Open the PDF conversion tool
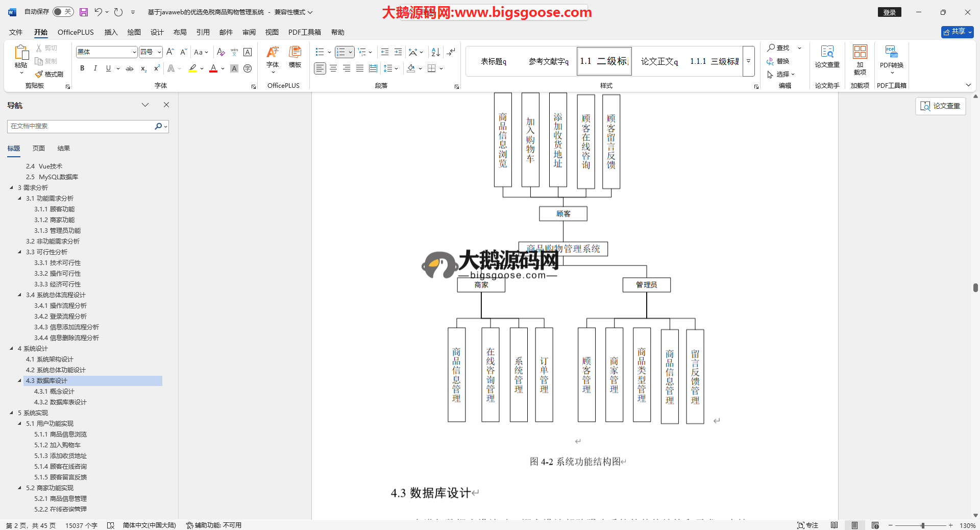The width and height of the screenshot is (980, 530). click(x=891, y=56)
